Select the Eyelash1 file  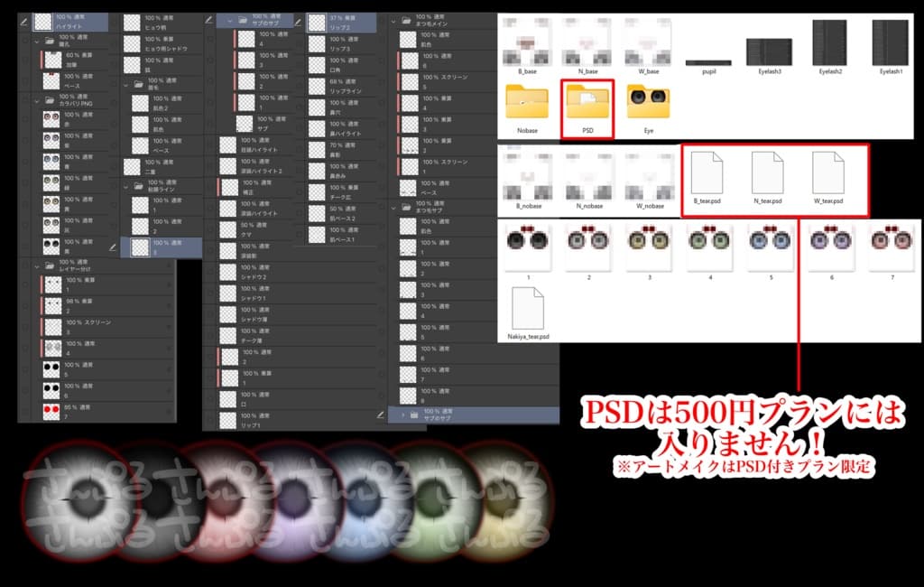[891, 46]
